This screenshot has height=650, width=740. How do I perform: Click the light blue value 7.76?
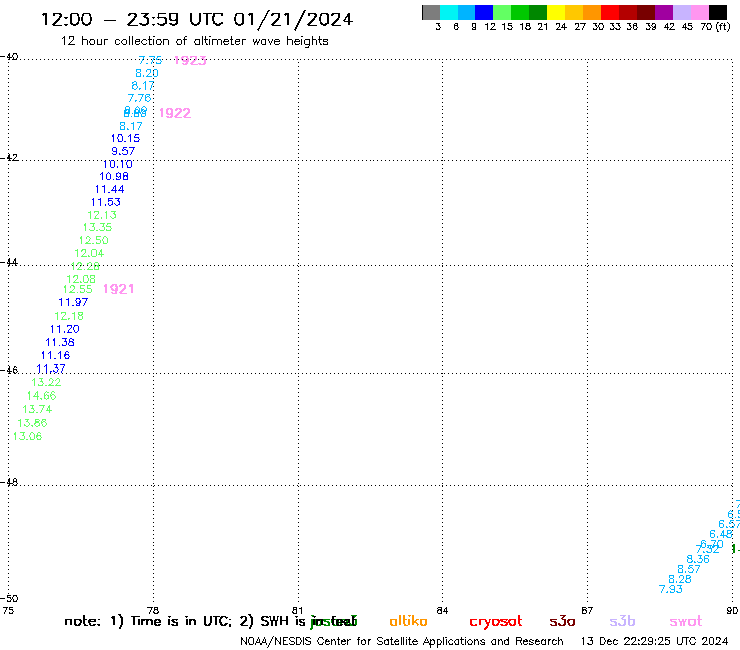click(x=139, y=98)
